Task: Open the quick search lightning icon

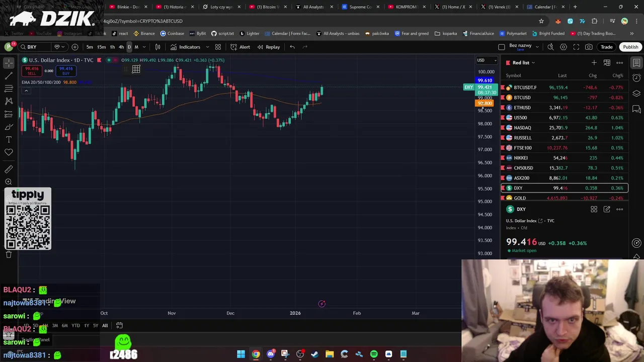Action: tap(550, 47)
